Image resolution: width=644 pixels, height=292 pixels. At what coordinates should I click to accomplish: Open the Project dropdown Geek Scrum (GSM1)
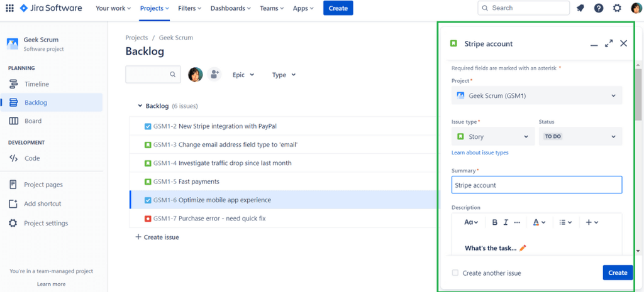tap(537, 95)
